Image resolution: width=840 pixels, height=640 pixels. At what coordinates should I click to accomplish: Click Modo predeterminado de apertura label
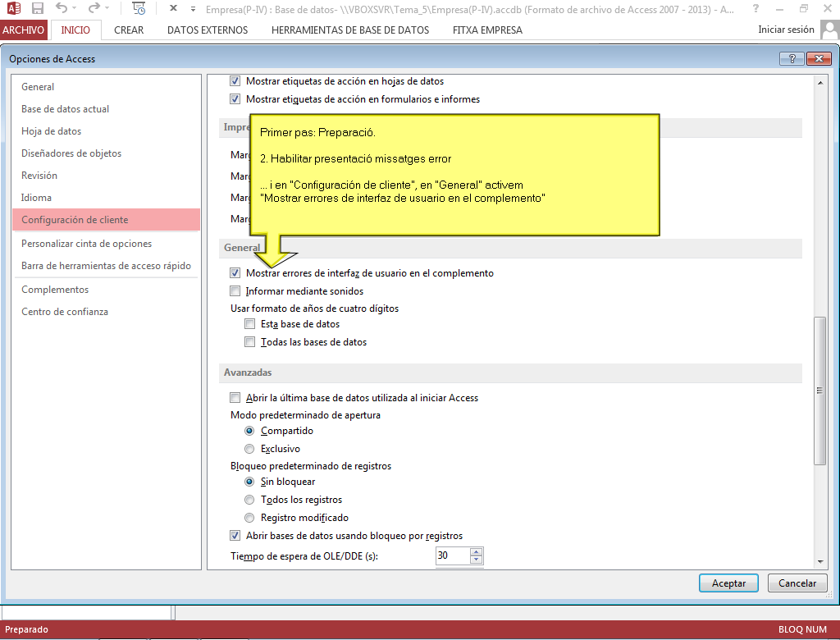[x=305, y=415]
